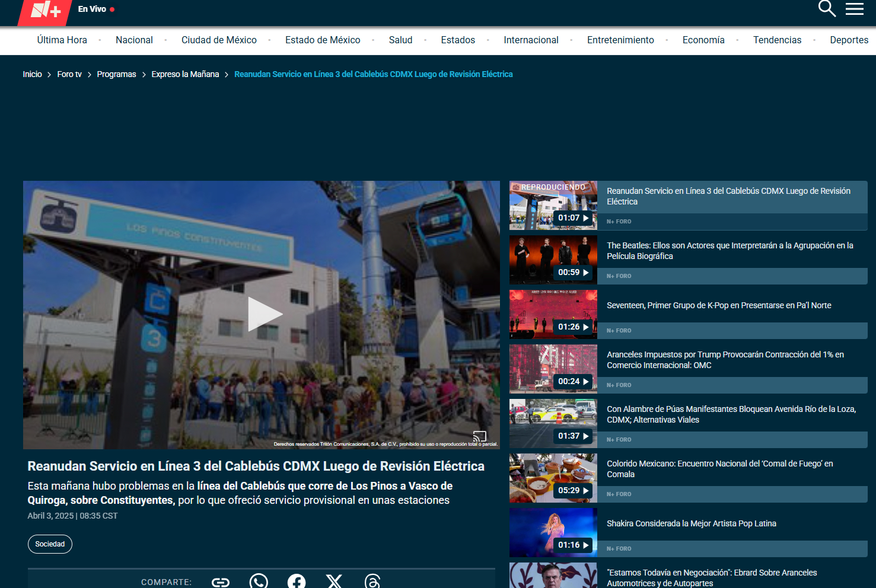Click the N+ logo in header
The height and width of the screenshot is (588, 876).
pyautogui.click(x=46, y=11)
